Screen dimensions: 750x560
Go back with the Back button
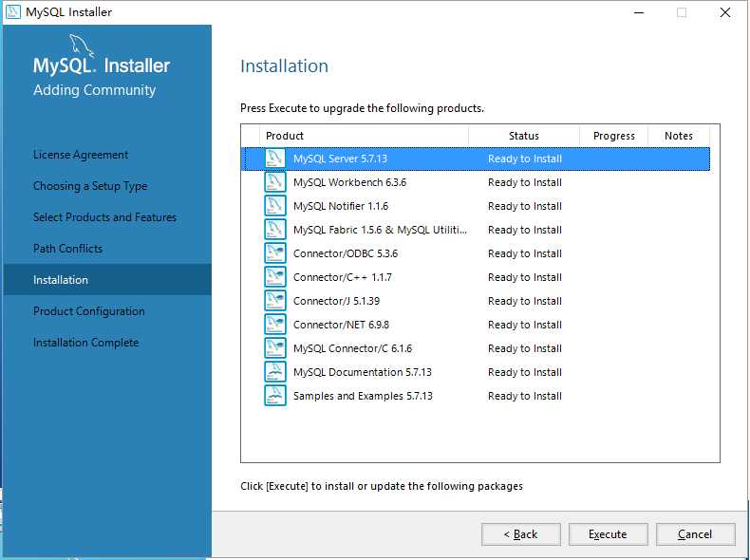click(521, 534)
